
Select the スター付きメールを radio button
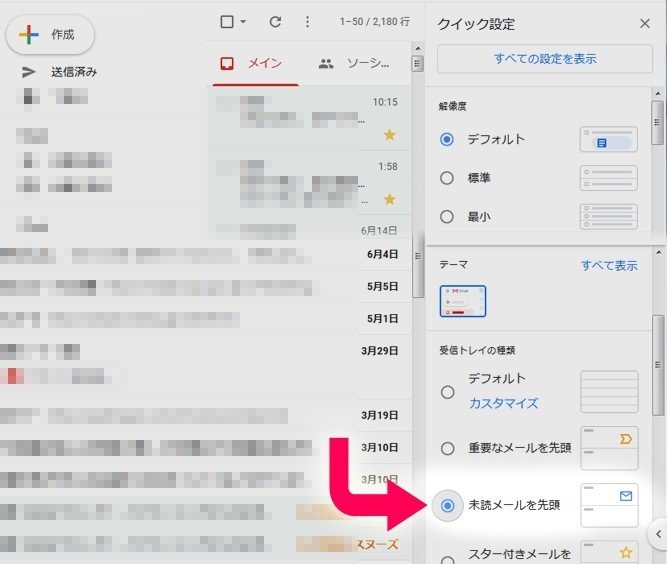click(x=447, y=560)
